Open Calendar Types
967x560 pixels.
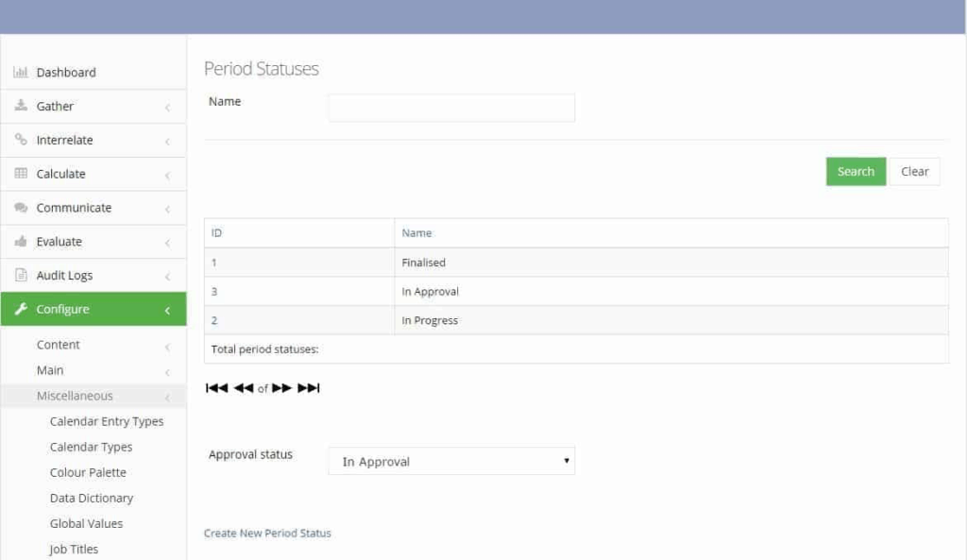[91, 447]
